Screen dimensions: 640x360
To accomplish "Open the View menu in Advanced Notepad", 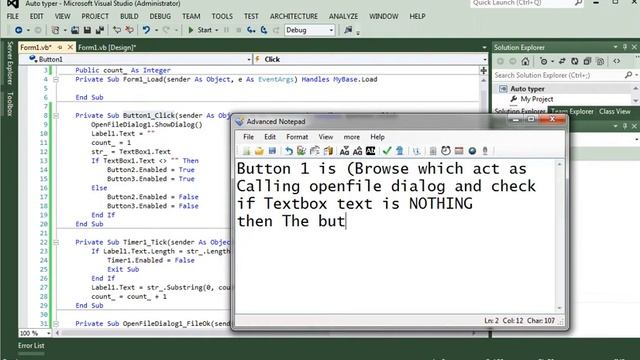I will (326, 137).
